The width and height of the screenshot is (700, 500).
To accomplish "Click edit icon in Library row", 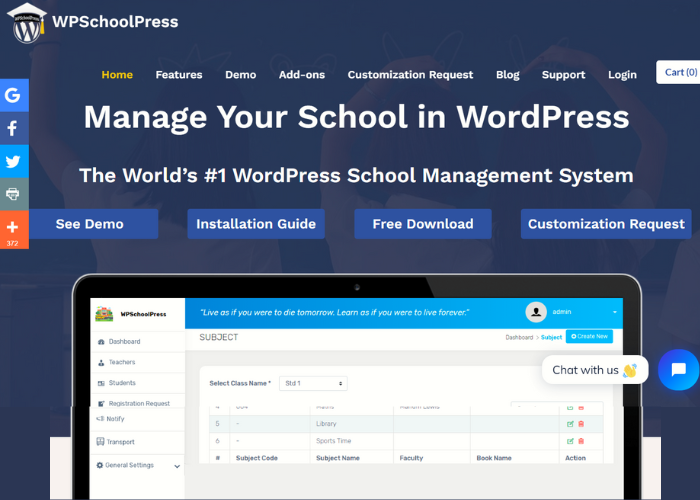I will point(570,424).
